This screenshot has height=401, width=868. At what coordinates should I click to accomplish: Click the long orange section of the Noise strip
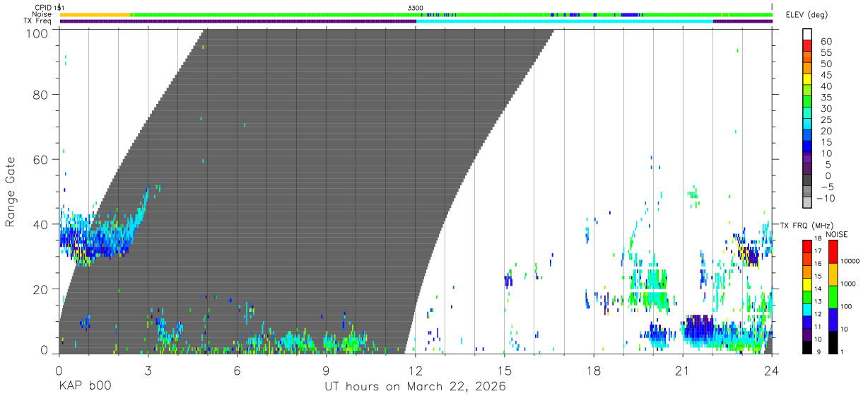95,14
